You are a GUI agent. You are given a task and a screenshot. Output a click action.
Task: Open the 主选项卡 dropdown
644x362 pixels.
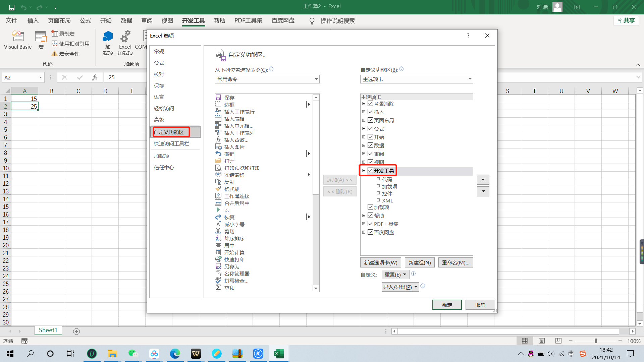(417, 79)
